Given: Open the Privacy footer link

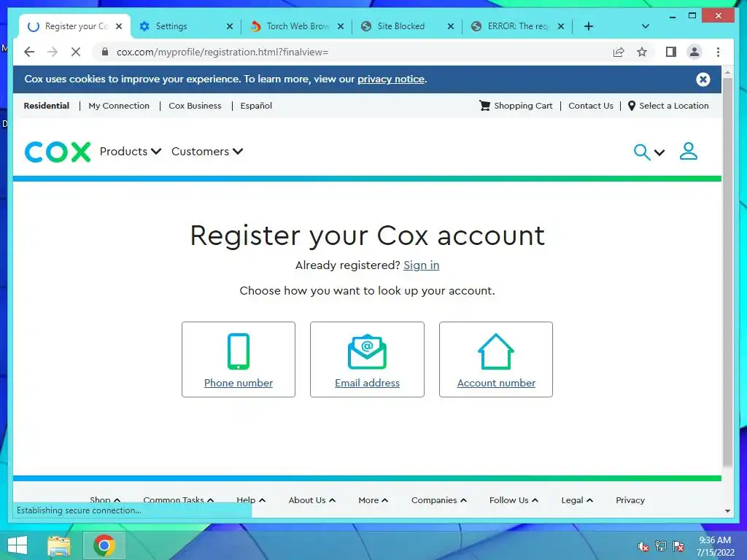Looking at the screenshot, I should pyautogui.click(x=630, y=500).
